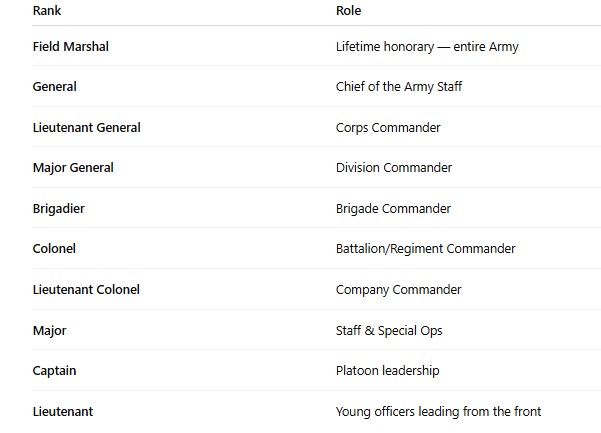The width and height of the screenshot is (601, 433).
Task: Select the Colonel rank cell
Action: [54, 249]
